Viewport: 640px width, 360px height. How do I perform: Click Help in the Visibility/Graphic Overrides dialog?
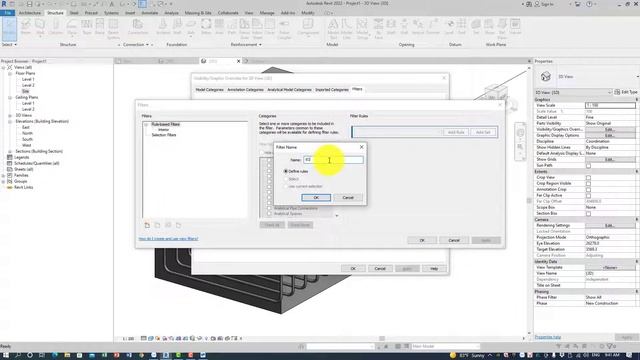(x=434, y=269)
